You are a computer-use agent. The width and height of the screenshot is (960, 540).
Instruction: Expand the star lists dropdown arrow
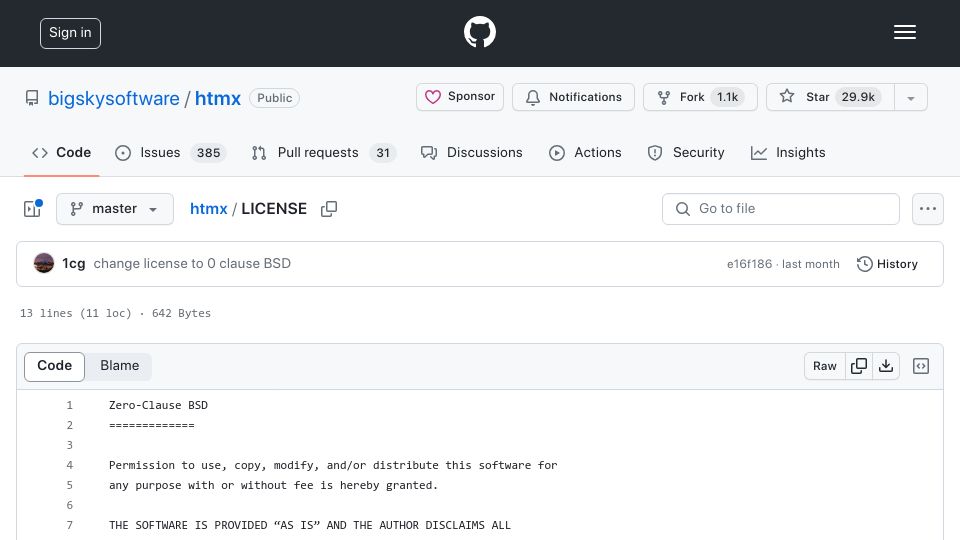[x=911, y=98]
